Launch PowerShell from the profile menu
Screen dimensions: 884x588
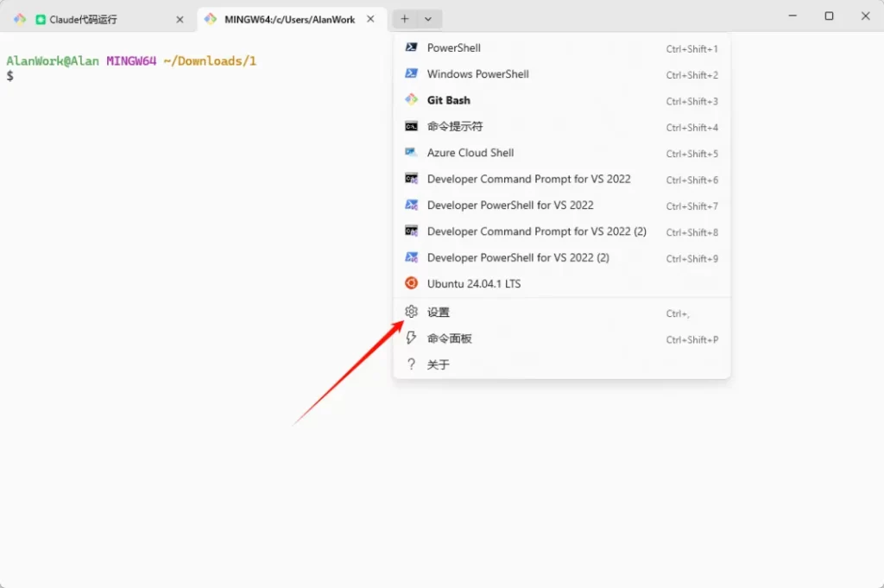pyautogui.click(x=561, y=47)
